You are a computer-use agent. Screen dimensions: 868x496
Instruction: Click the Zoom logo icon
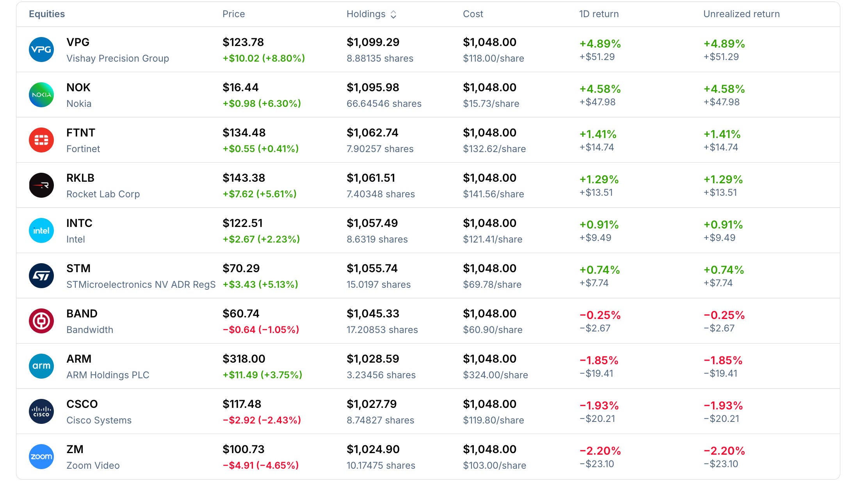[41, 457]
